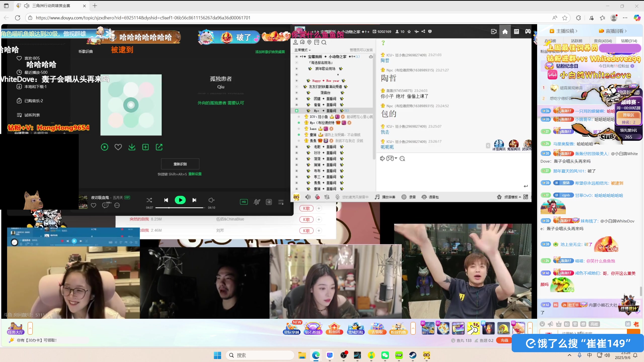Click the gamepad icon in YY title bar
The width and height of the screenshot is (644, 362).
tap(528, 31)
